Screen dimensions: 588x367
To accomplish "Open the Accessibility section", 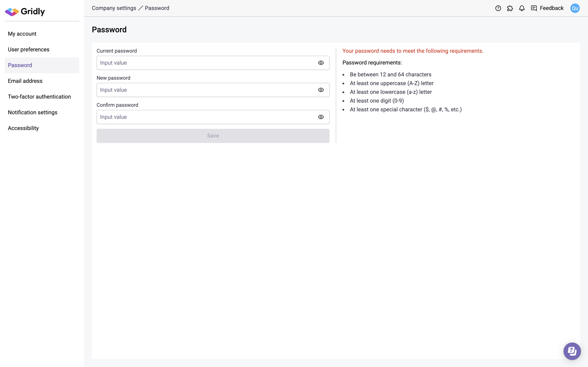I will (x=23, y=128).
